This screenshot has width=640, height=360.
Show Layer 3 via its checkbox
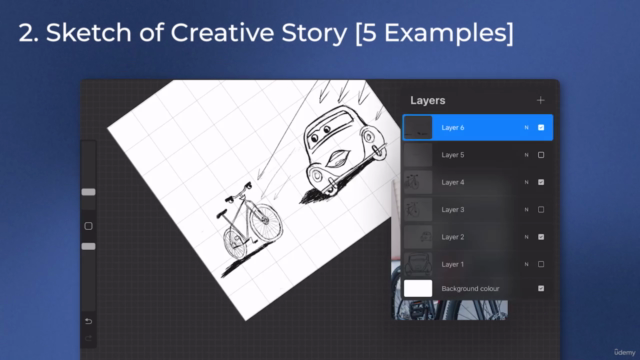tap(541, 209)
